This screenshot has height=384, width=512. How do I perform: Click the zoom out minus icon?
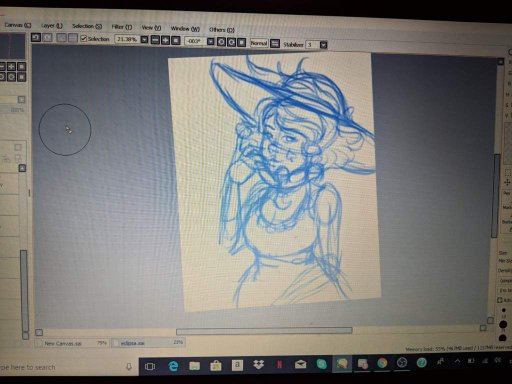155,40
